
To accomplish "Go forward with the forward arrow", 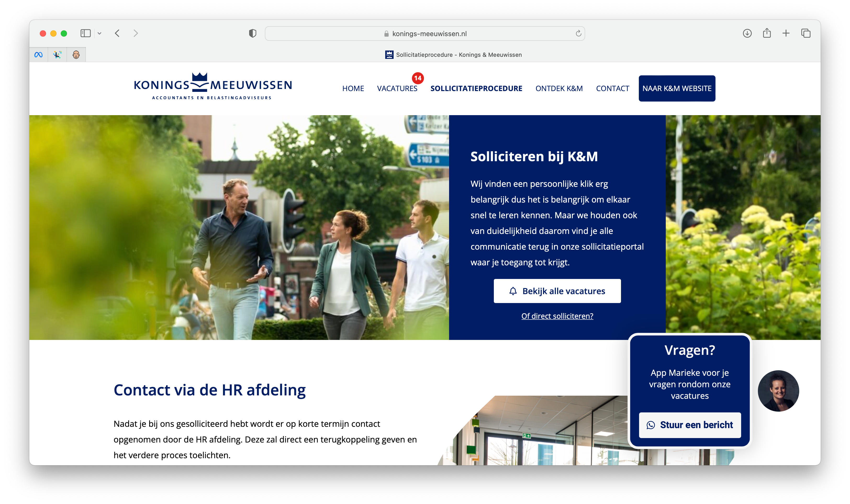I will [136, 33].
